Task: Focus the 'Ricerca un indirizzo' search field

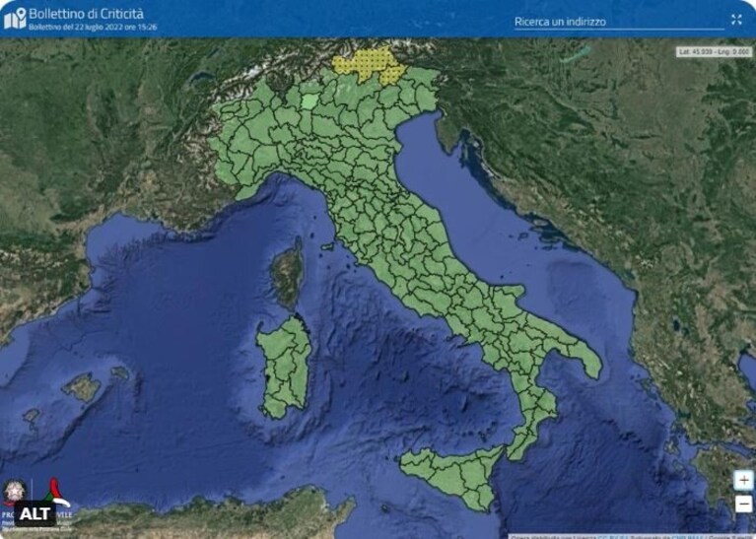Action: pyautogui.click(x=619, y=22)
